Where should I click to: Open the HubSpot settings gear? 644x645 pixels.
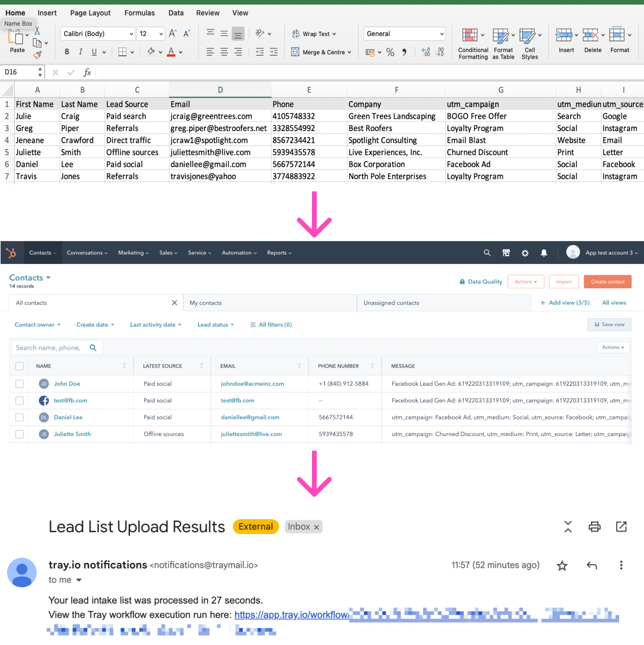click(525, 253)
